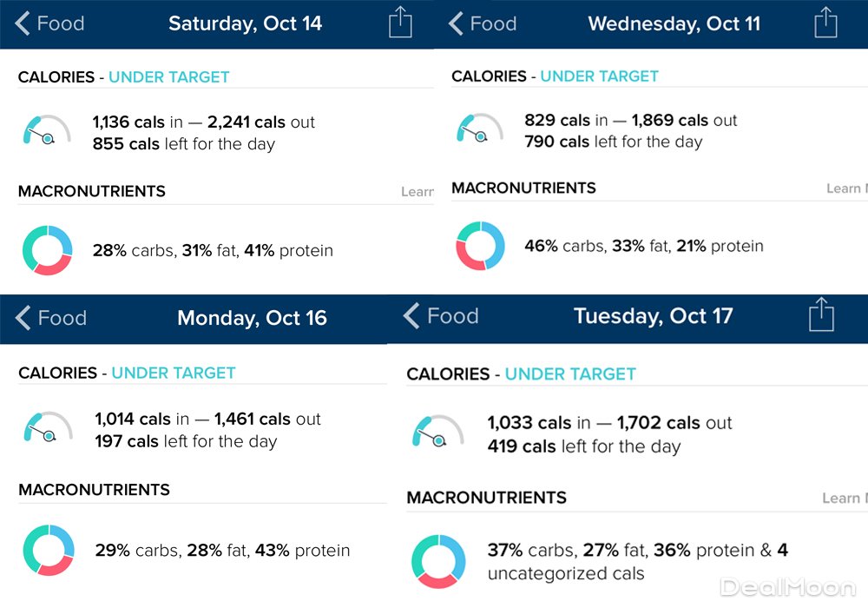Image resolution: width=868 pixels, height=608 pixels.
Task: Tap the macronutrient donut chart for Wednesday
Action: [480, 246]
